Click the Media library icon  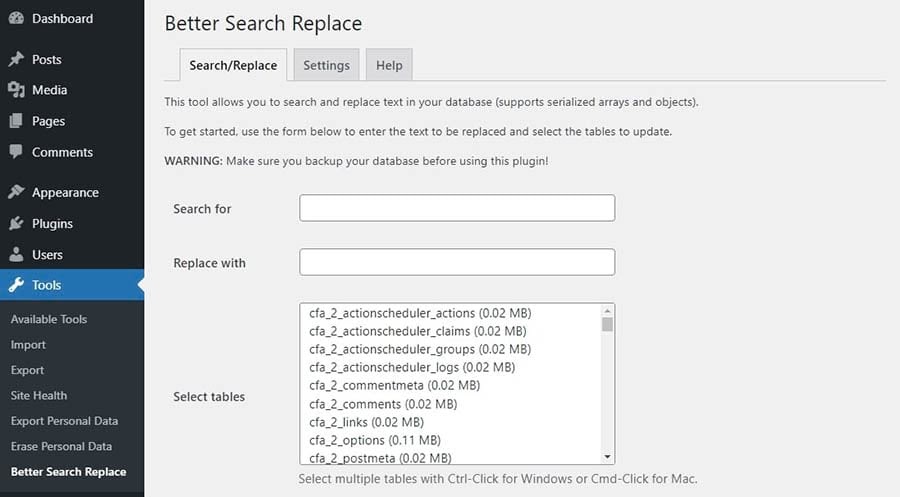16,90
